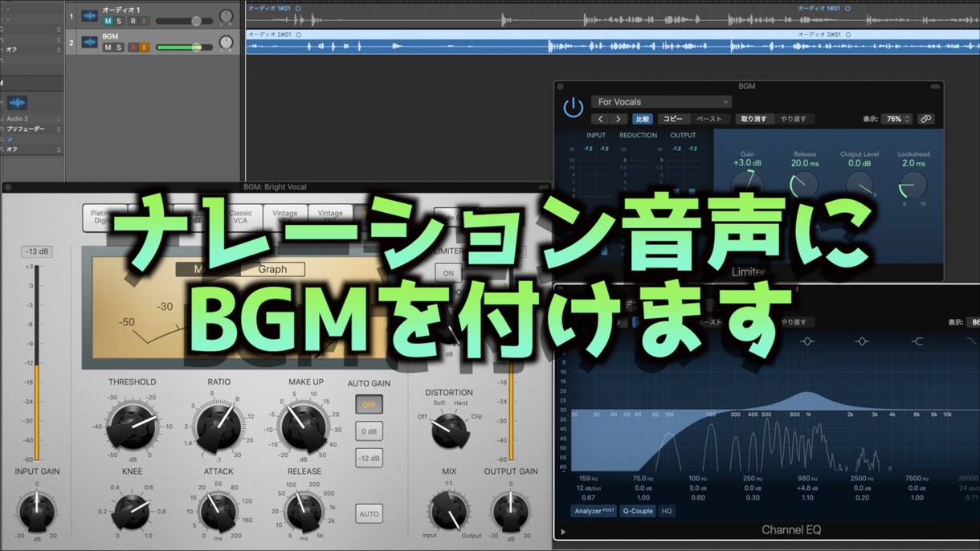Viewport: 980px width, 551px height.
Task: Click the 取り消す undo button in Limiter
Action: pos(753,119)
